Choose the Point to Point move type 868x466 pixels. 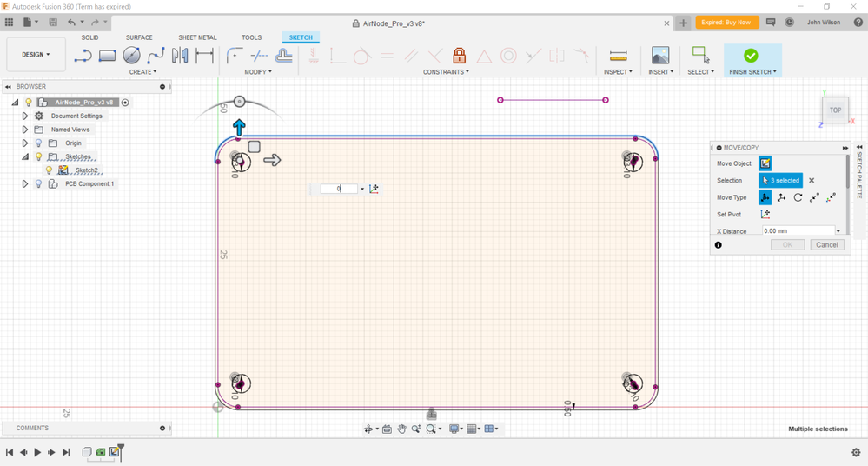814,197
